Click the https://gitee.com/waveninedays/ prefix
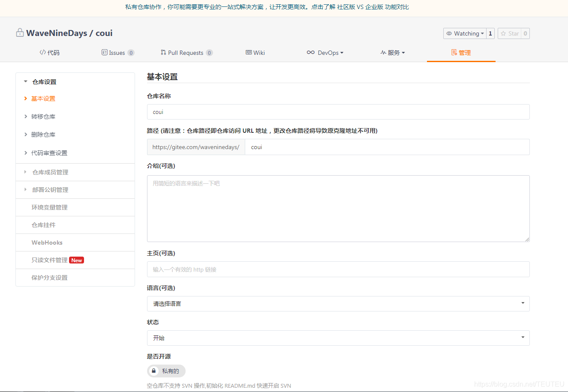This screenshot has width=568, height=392. point(196,147)
